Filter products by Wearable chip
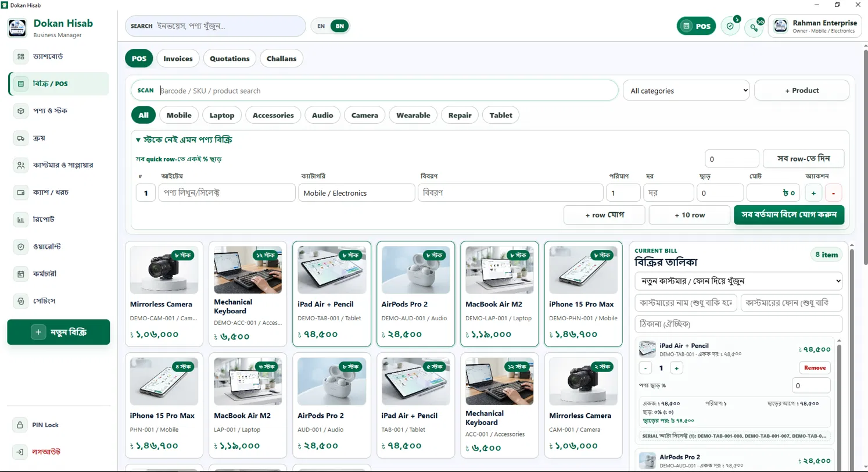Screen dimensions: 868x472 (413, 115)
